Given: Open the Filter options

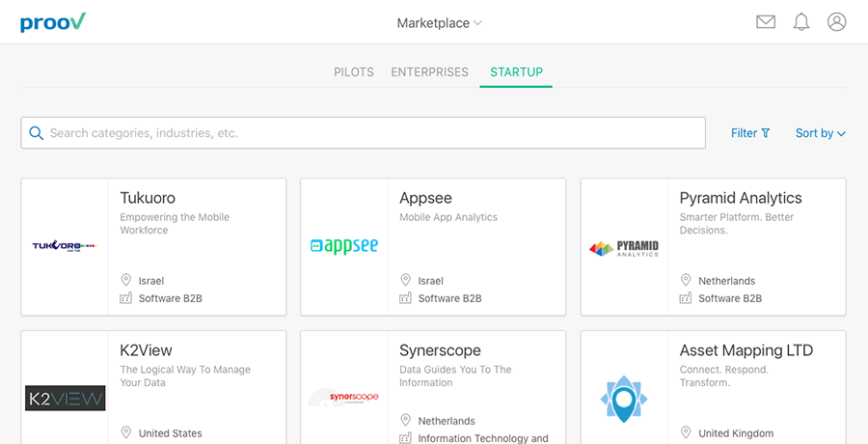Looking at the screenshot, I should coord(750,133).
